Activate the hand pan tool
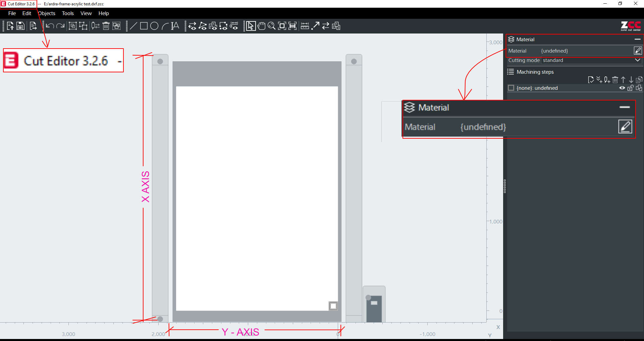644x341 pixels. click(x=261, y=26)
